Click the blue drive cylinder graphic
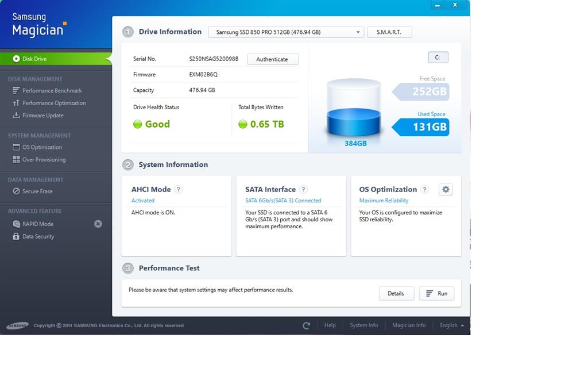The width and height of the screenshot is (588, 368). click(x=354, y=108)
